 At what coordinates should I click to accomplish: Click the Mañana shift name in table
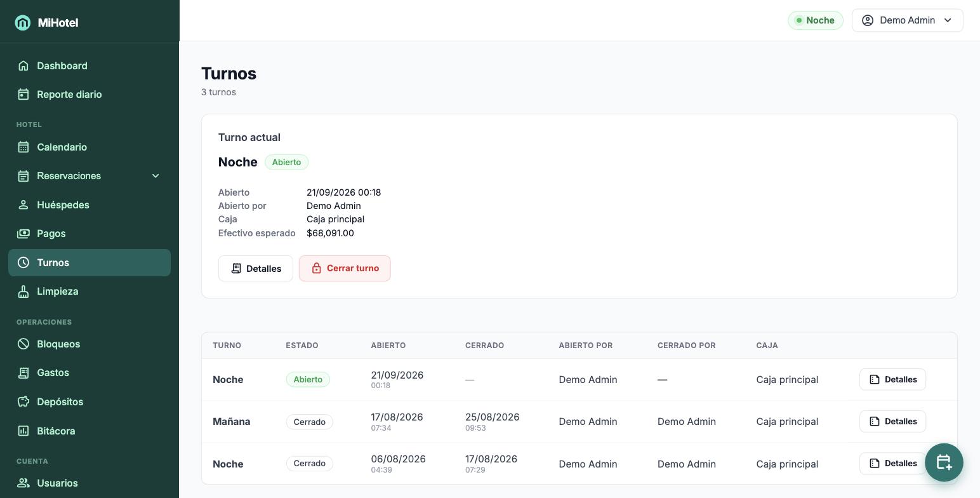tap(232, 422)
